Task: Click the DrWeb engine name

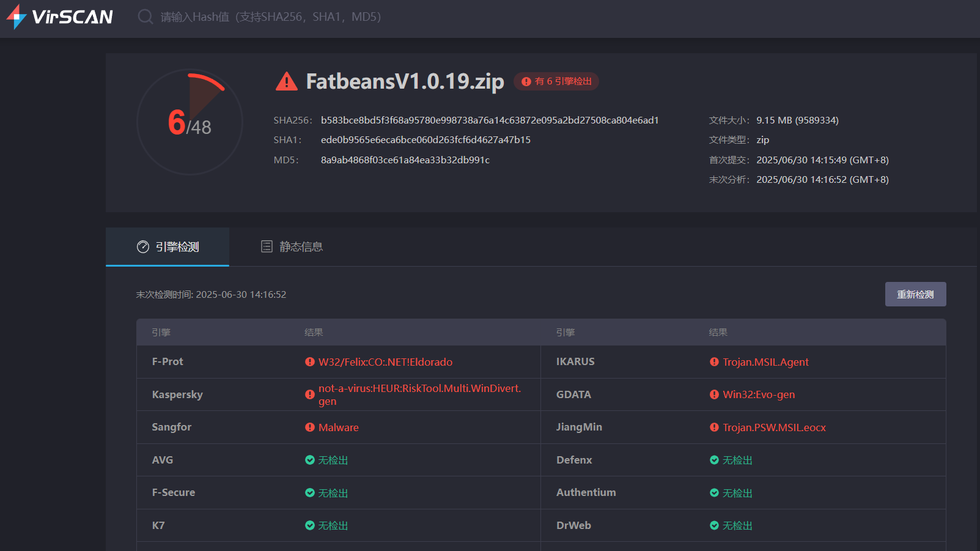Action: (x=573, y=525)
